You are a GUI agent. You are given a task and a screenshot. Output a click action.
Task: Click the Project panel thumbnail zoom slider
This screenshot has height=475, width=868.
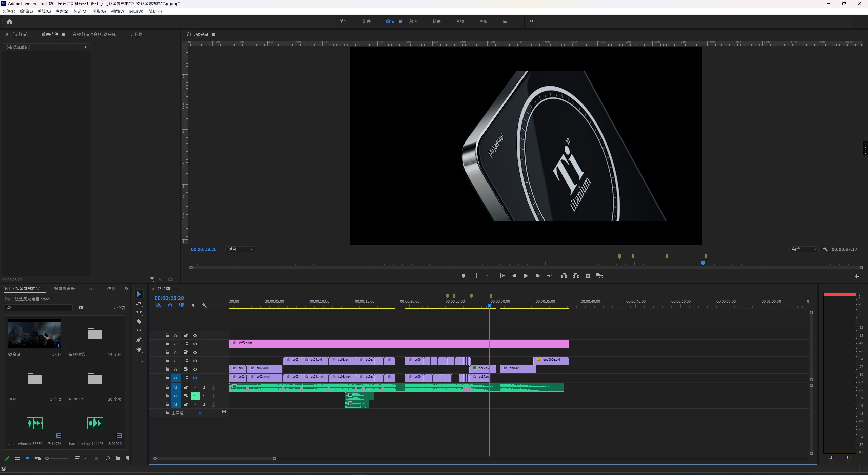click(x=57, y=458)
